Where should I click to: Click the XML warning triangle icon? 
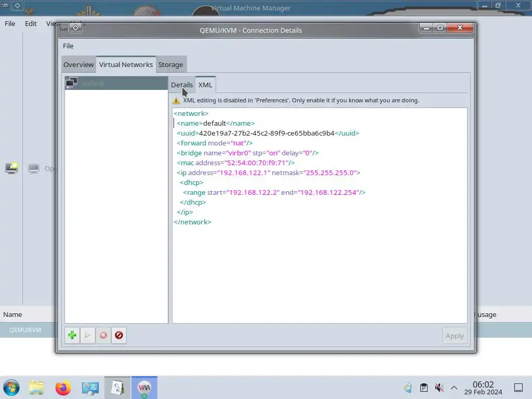176,100
